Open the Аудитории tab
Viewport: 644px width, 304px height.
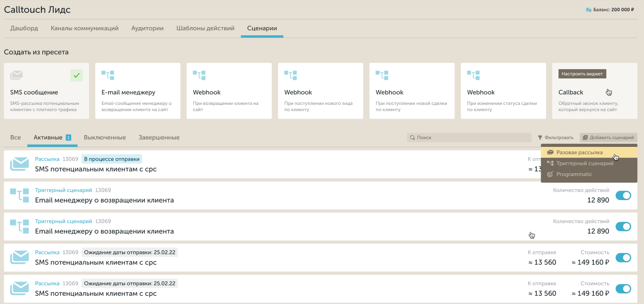point(148,28)
